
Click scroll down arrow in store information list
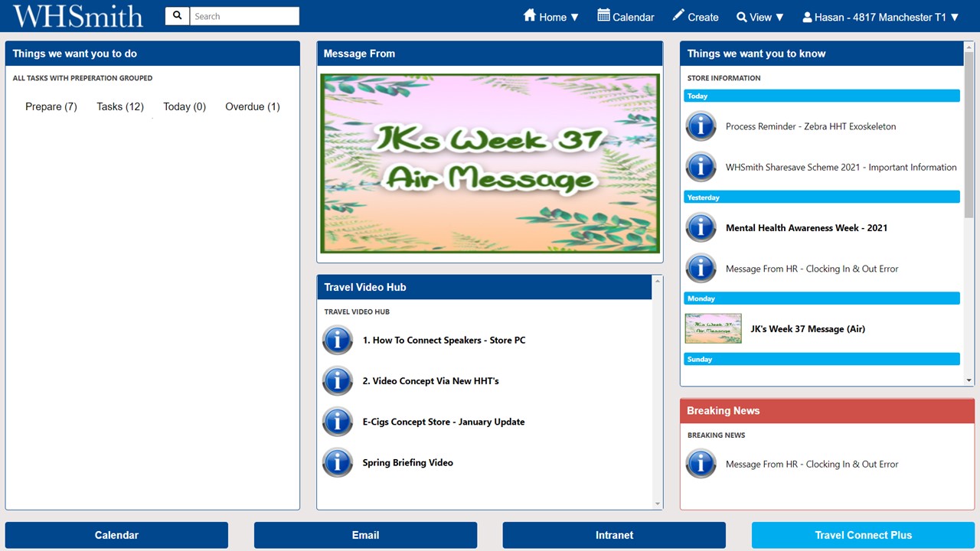click(969, 380)
